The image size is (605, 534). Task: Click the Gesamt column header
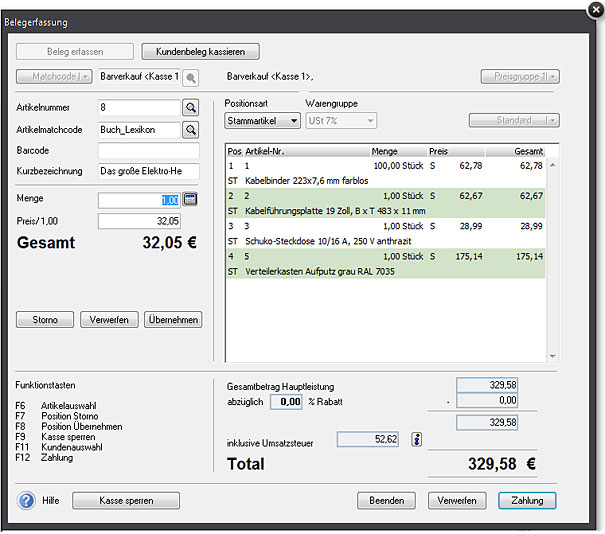pos(515,151)
